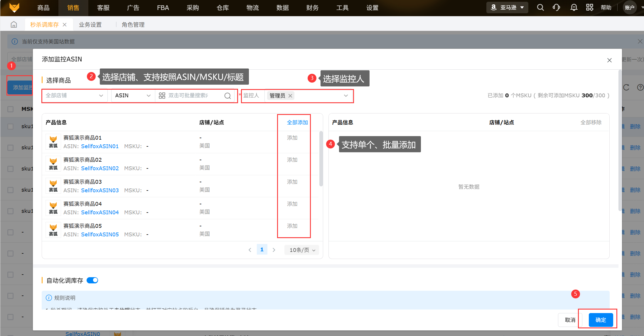Image resolution: width=644 pixels, height=336 pixels.
Task: Click the product list vertical scrollbar
Action: click(x=321, y=159)
